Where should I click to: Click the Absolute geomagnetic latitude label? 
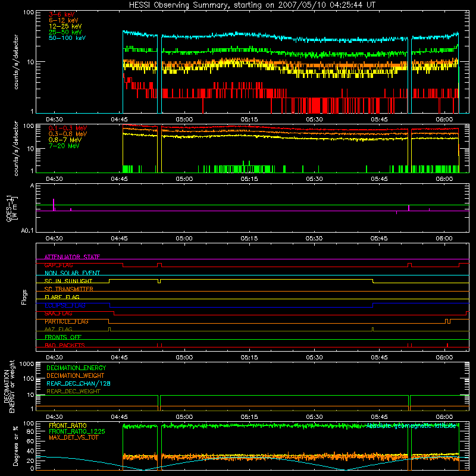click(x=411, y=426)
